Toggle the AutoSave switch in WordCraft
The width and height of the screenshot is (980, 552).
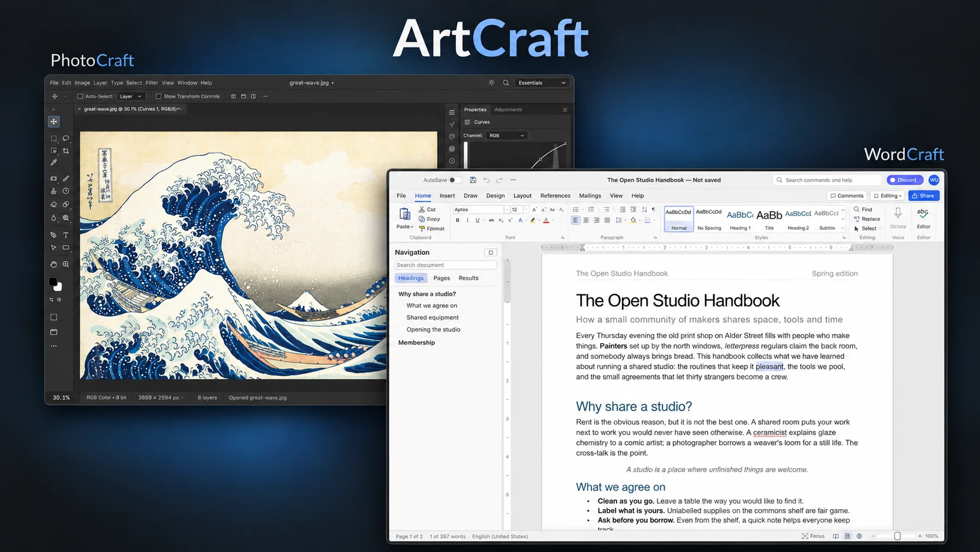coord(455,180)
